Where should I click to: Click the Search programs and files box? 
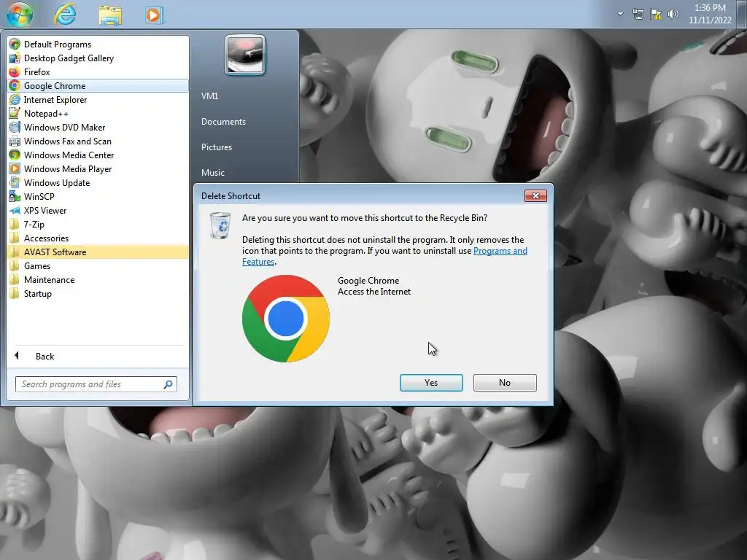tap(96, 384)
